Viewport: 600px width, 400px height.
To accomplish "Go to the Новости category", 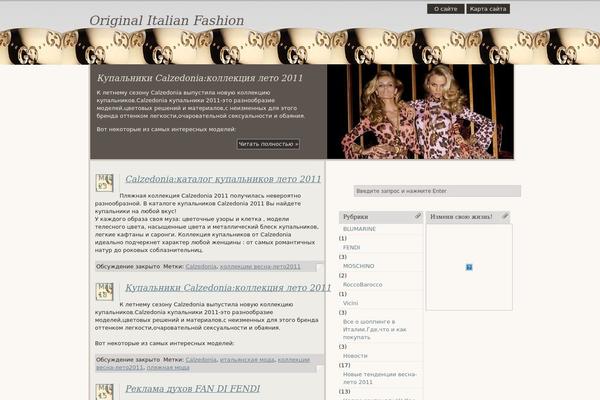I will point(355,355).
